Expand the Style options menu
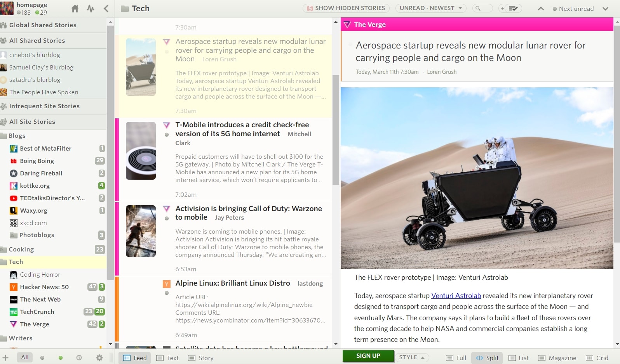Viewport: 620px width, 364px height. point(411,357)
